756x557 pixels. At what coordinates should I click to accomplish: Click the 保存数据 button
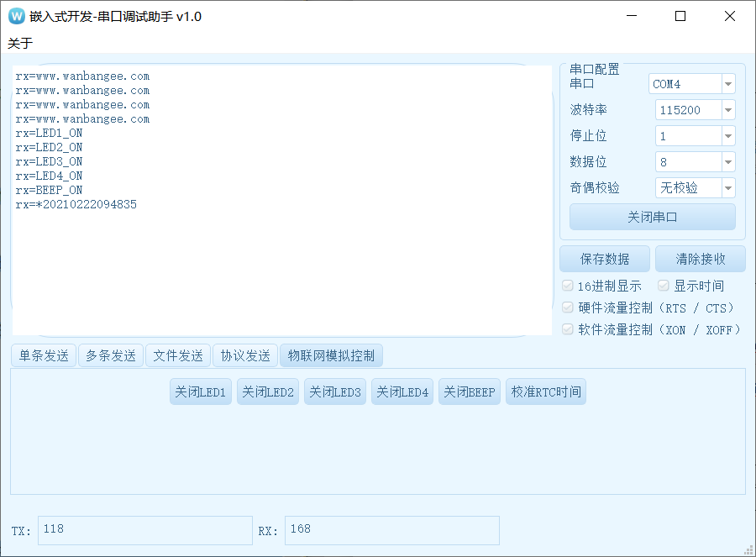605,259
